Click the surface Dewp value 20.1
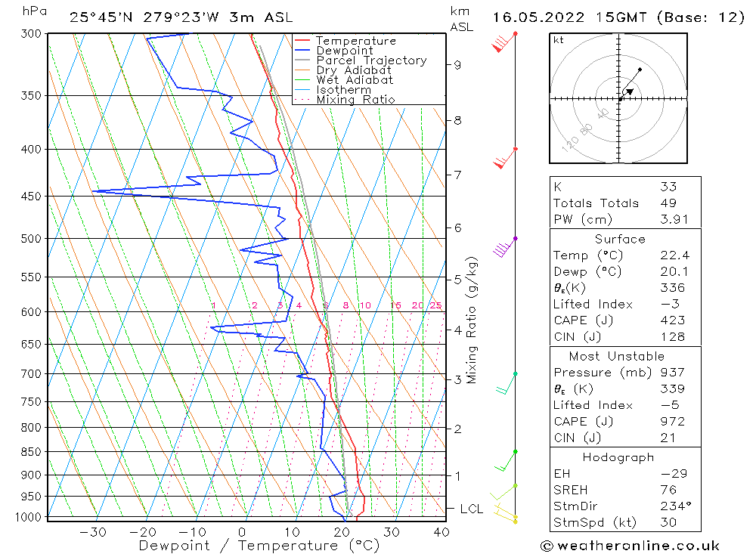 674,271
